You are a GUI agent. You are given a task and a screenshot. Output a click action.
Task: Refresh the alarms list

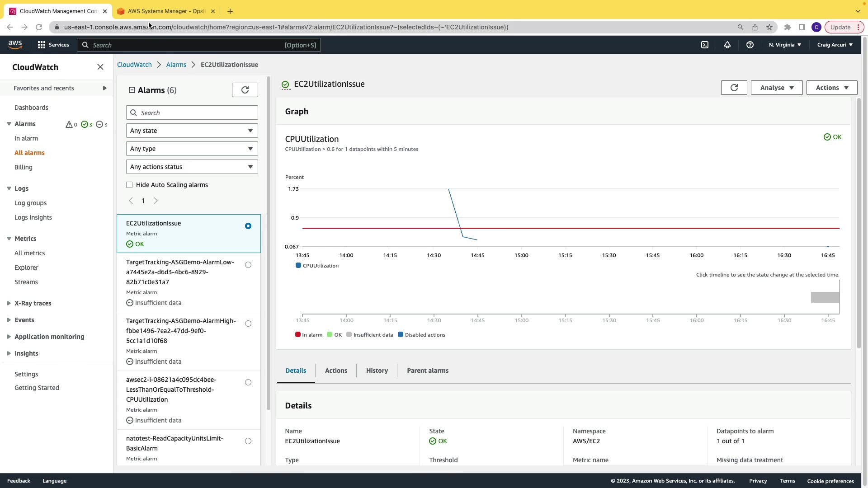coord(245,90)
